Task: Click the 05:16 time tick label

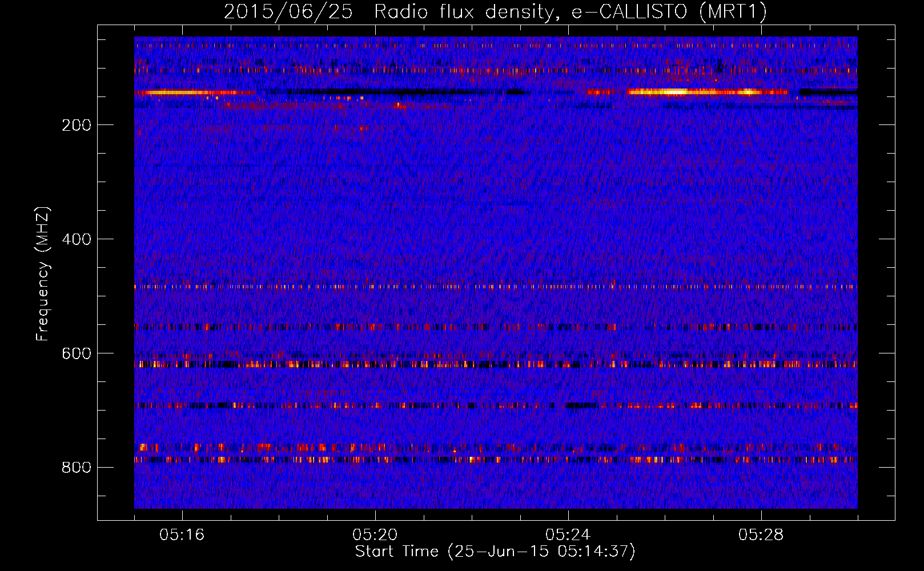Action: (x=182, y=535)
